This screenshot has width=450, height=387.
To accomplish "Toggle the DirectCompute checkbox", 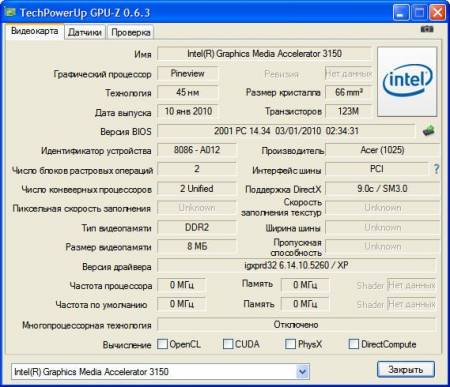I will click(x=353, y=344).
